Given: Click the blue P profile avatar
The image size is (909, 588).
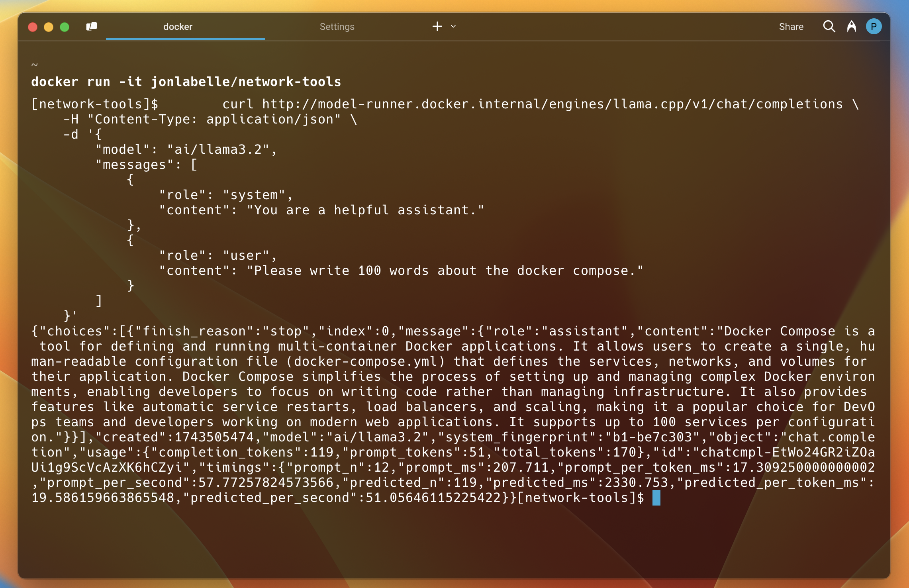Looking at the screenshot, I should tap(874, 27).
